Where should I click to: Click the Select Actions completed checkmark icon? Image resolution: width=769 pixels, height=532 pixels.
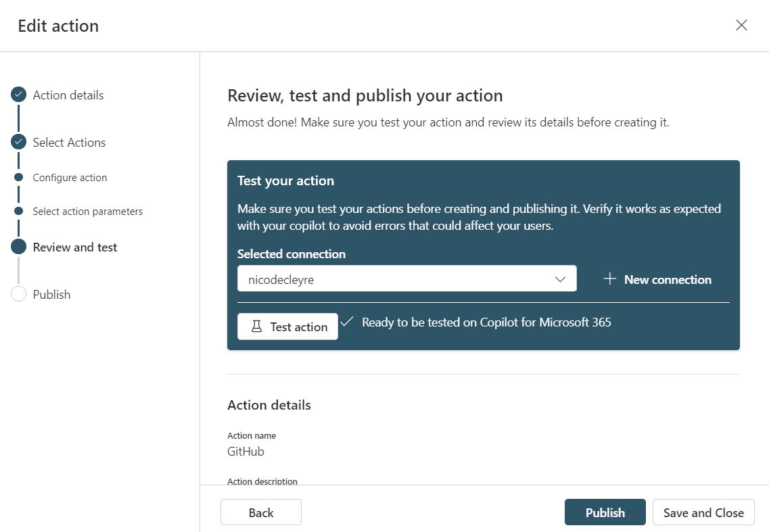click(x=18, y=143)
